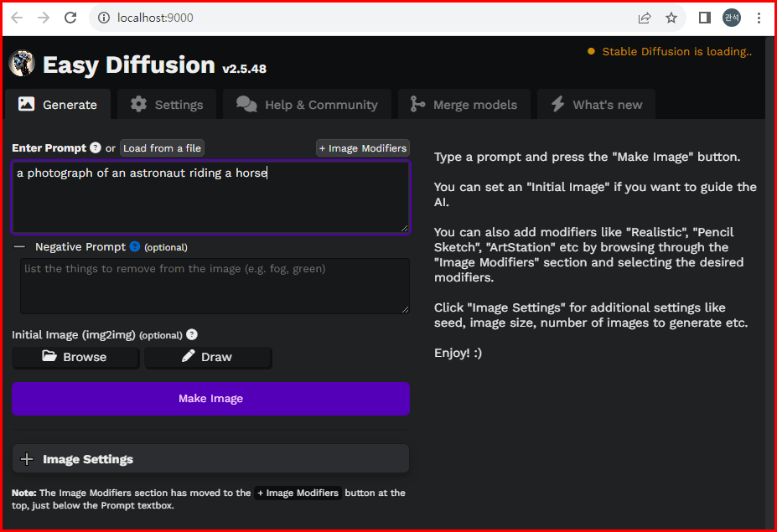
Task: Open the Settings tab
Action: pyautogui.click(x=167, y=105)
